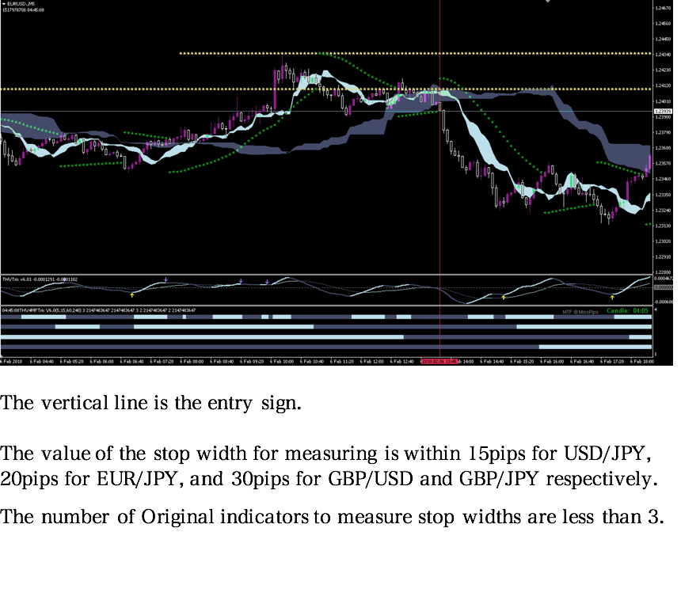Click the 6 Feb 08:00 time label
700x600 pixels.
192,361
